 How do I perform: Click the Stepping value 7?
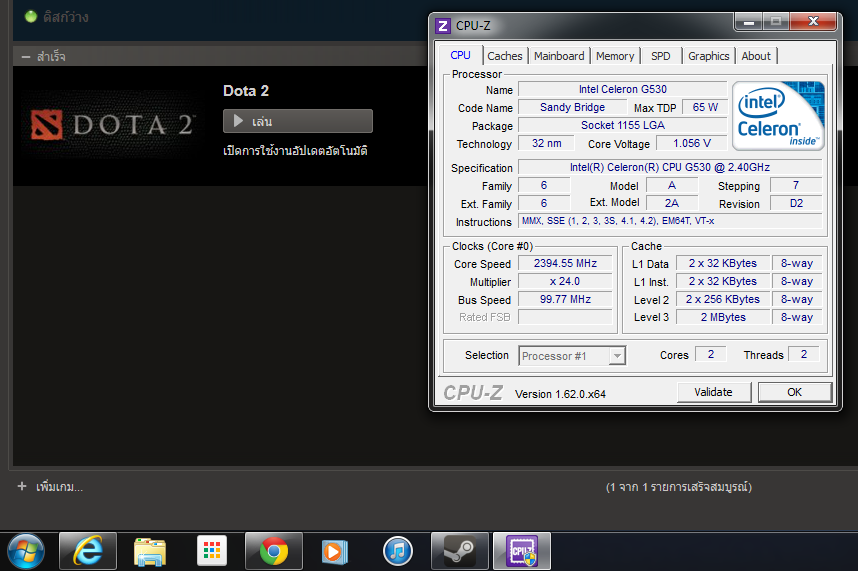[796, 186]
